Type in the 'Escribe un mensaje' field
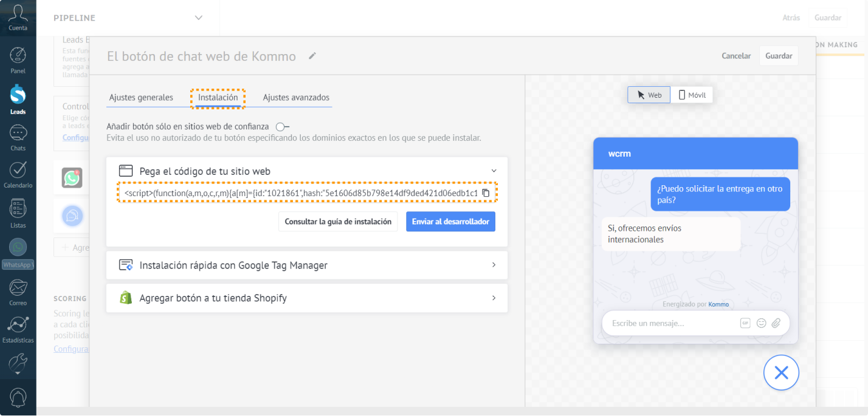 click(672, 323)
